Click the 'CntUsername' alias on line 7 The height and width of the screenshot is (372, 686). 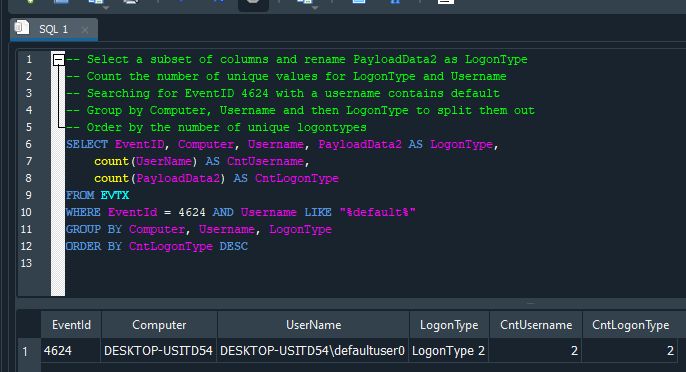(265, 161)
